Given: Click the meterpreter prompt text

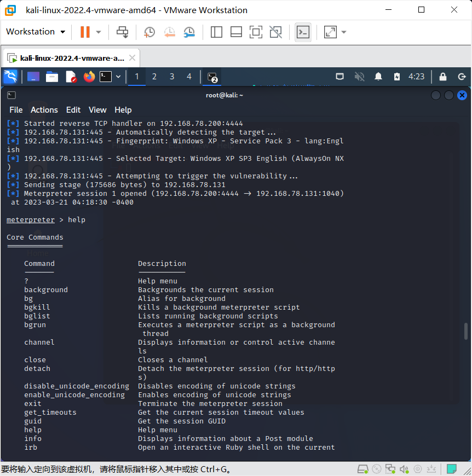Looking at the screenshot, I should pos(30,220).
